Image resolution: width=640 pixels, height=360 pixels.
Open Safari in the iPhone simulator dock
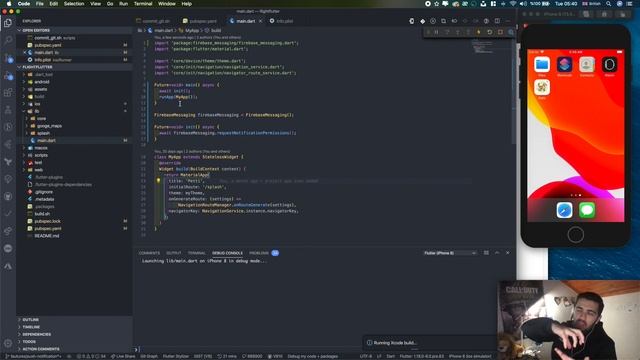564,210
